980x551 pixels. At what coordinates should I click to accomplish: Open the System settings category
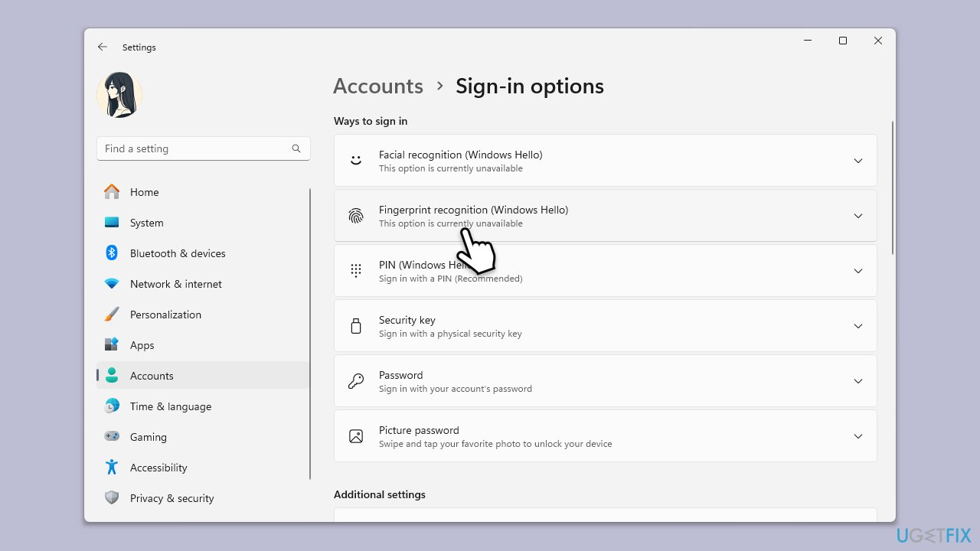click(x=146, y=223)
